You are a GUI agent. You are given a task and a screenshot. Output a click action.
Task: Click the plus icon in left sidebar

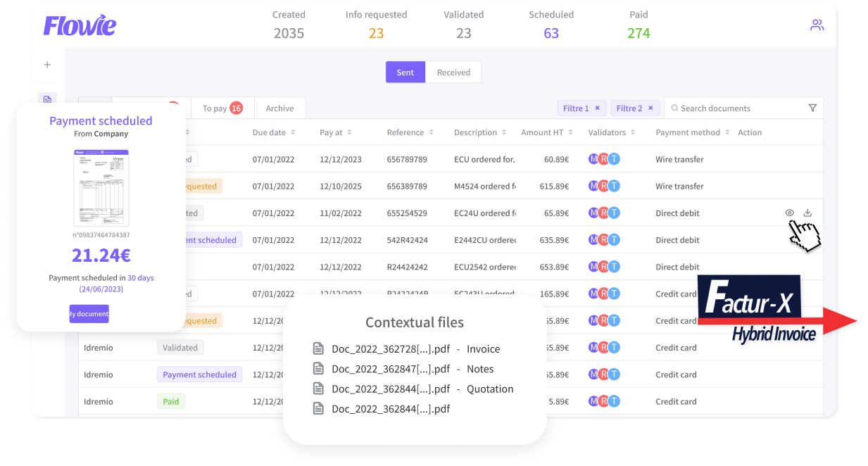click(47, 65)
